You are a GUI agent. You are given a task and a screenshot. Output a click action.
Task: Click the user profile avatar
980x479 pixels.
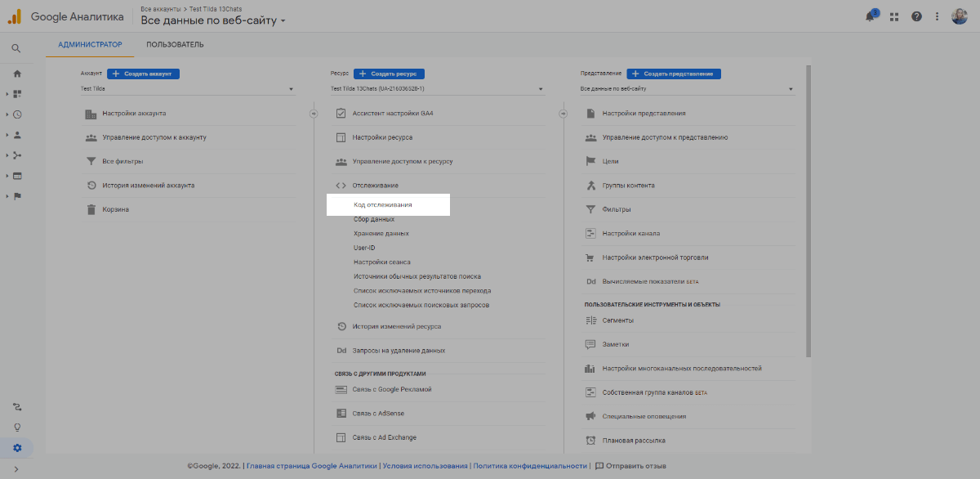click(960, 16)
